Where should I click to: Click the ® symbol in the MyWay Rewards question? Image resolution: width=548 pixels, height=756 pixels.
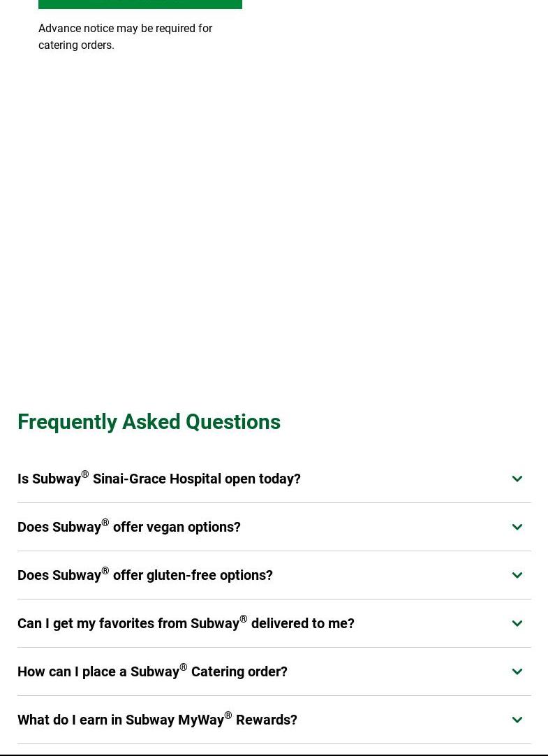(228, 715)
